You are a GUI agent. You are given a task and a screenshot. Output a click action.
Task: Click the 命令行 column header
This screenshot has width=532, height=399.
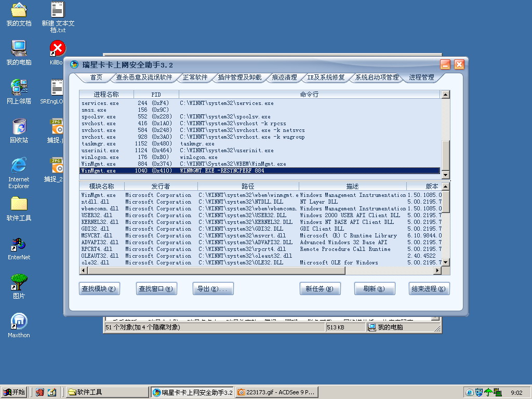click(309, 95)
